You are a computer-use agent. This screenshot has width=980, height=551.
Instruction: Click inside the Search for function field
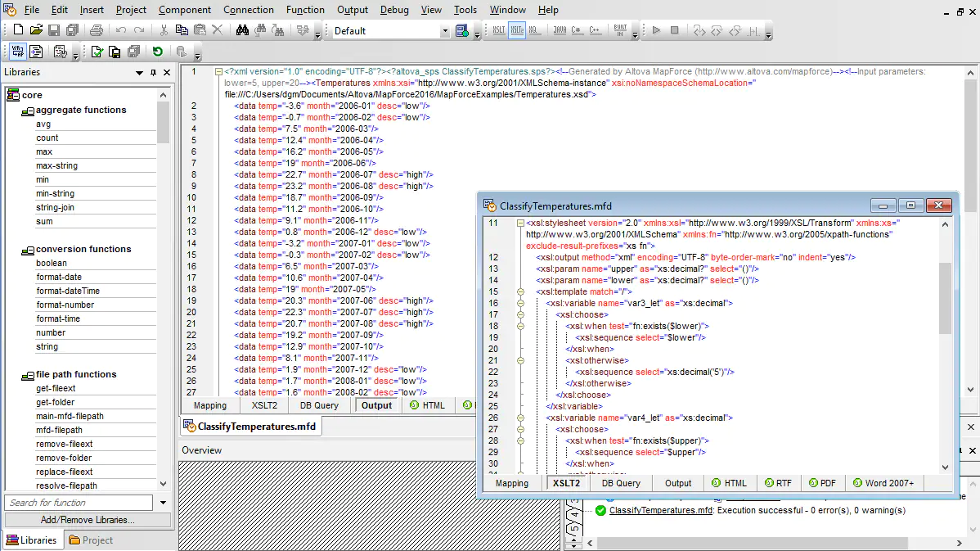(x=78, y=502)
